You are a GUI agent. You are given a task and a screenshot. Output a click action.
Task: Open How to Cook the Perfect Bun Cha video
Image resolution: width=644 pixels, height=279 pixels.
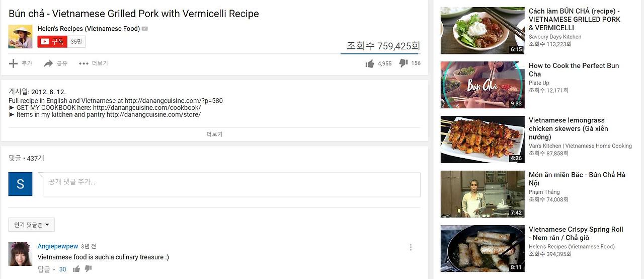574,69
